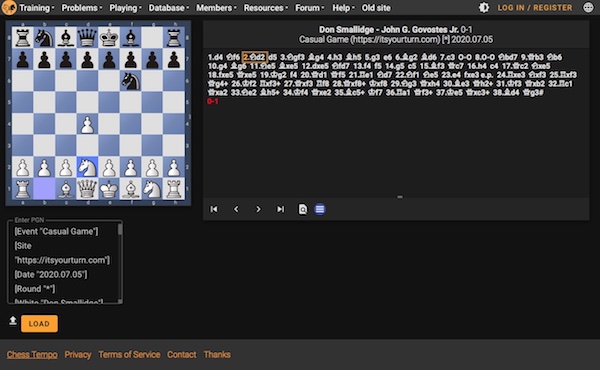Open the Help dropdown menu
Screen dimensions: 600x370
coord(343,8)
